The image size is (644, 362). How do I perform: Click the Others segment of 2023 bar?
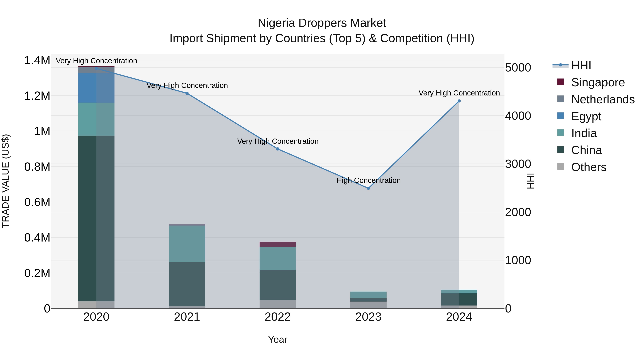click(x=368, y=305)
